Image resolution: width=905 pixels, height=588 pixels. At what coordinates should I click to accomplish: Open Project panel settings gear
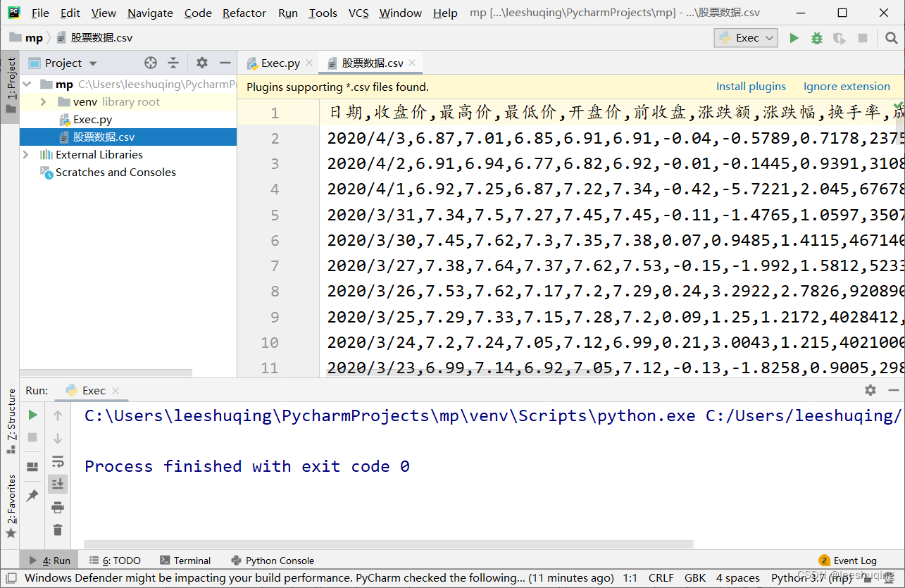[x=202, y=63]
